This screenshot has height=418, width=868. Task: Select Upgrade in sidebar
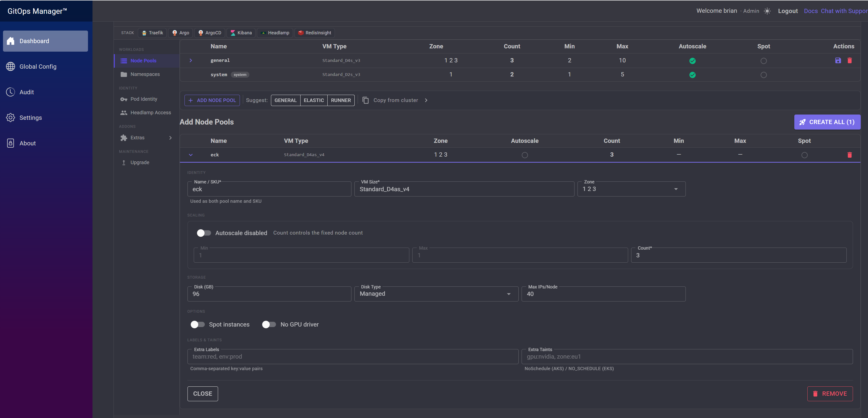[x=147, y=162]
